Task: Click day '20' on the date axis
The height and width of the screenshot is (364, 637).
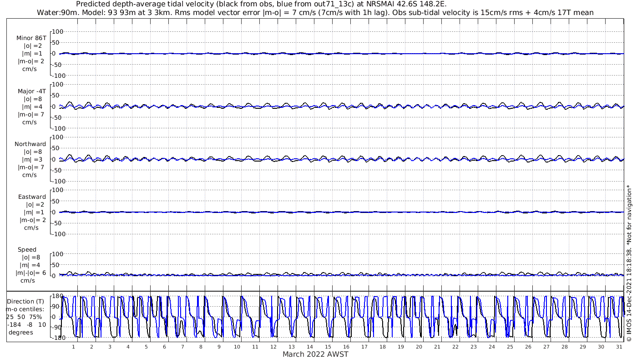Action: (x=419, y=347)
